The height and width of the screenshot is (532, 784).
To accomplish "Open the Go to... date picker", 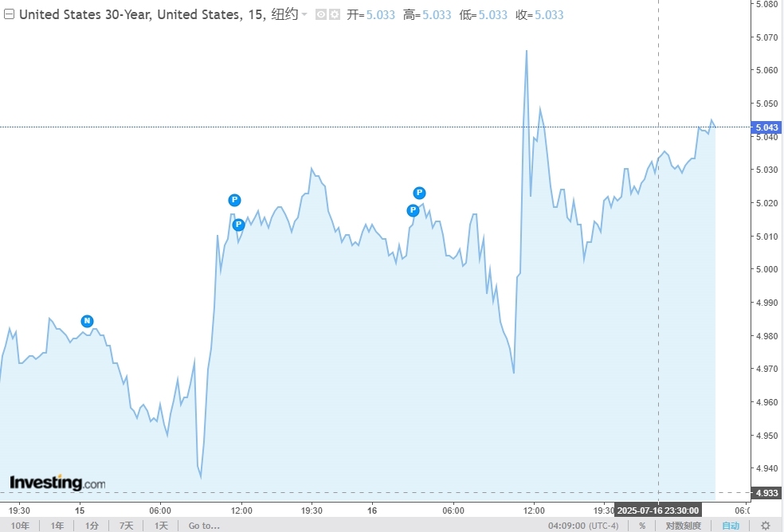I will (204, 526).
